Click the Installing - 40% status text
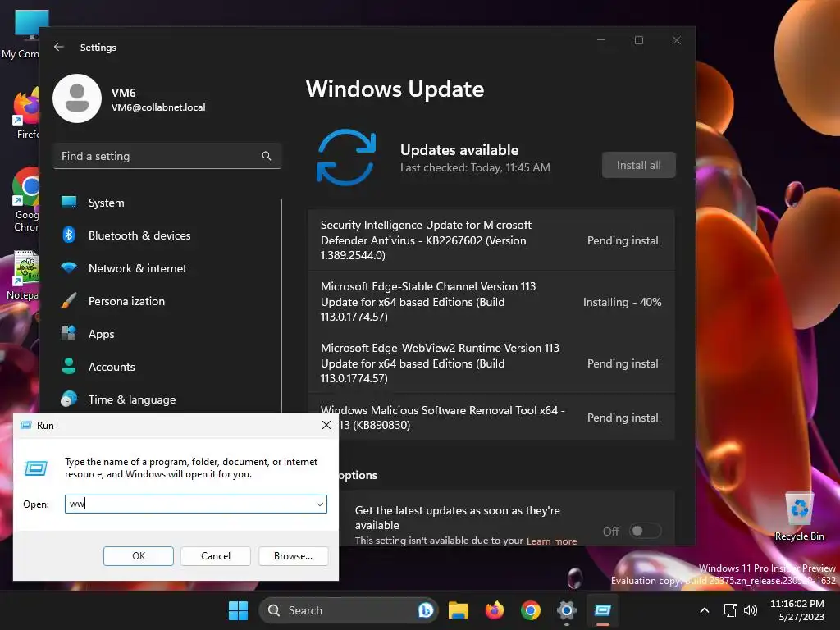Image resolution: width=840 pixels, height=630 pixels. 622,302
